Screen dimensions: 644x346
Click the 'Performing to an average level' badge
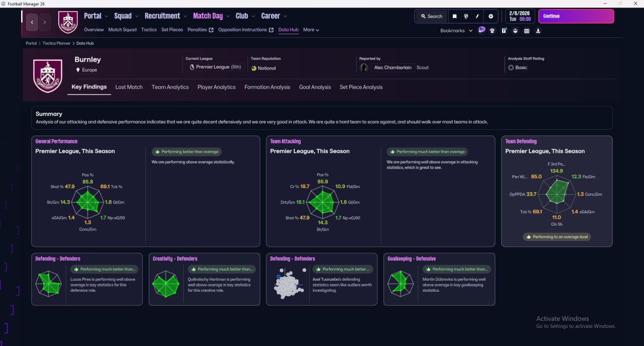click(x=557, y=236)
